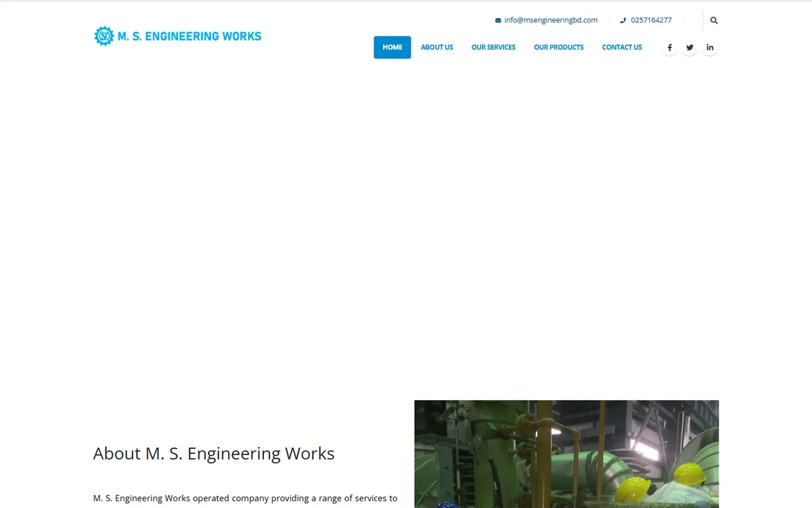Visit the Facebook social icon

point(669,47)
